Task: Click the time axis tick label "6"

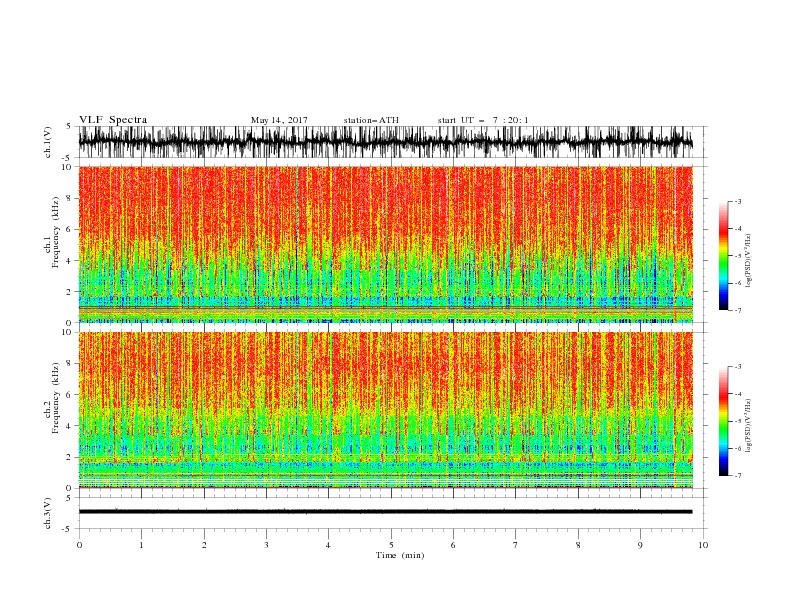Action: (453, 545)
